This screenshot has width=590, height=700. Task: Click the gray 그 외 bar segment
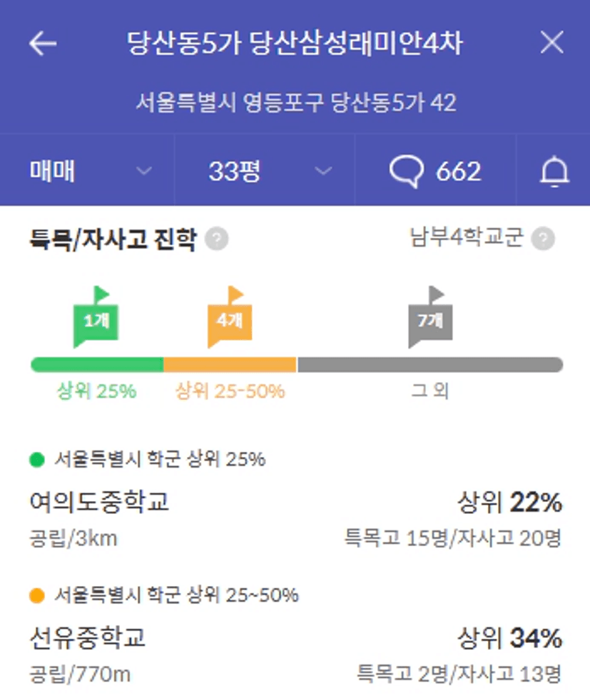tap(430, 365)
